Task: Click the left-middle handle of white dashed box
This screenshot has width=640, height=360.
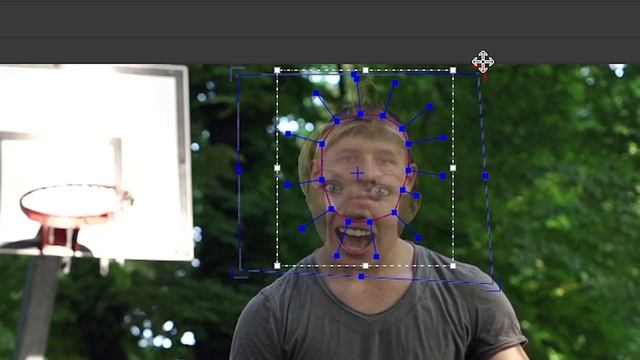Action: pos(277,168)
